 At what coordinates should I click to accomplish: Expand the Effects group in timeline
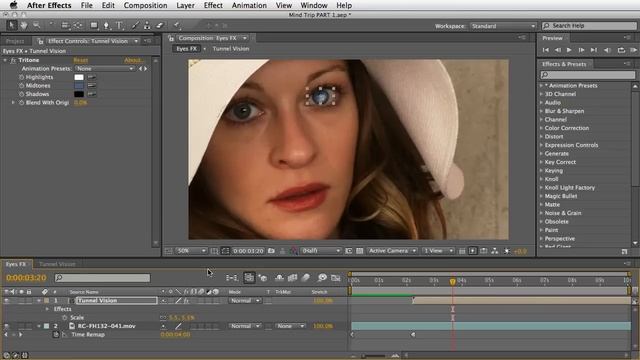pyautogui.click(x=47, y=309)
